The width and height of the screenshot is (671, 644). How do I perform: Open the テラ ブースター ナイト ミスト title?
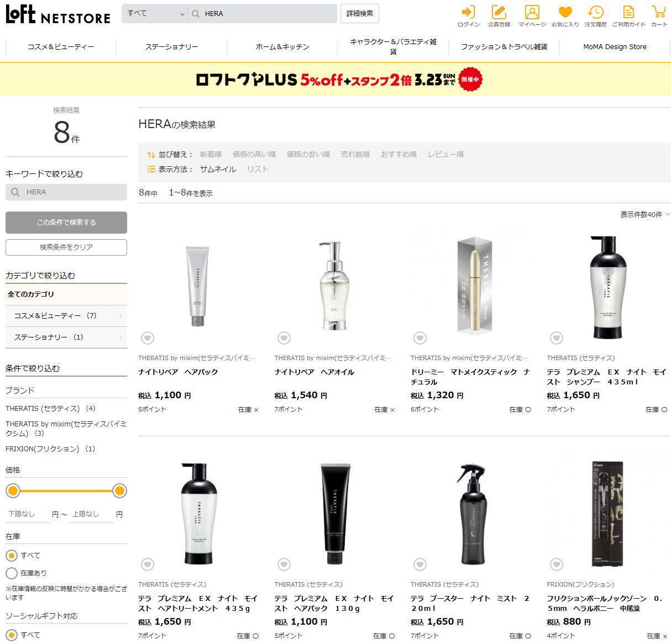(470, 603)
